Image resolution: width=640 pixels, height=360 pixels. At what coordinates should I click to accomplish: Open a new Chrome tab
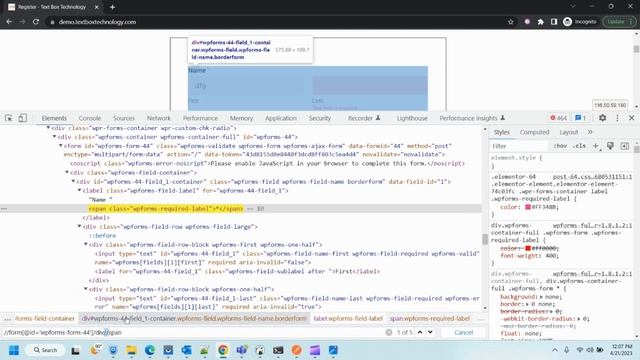click(112, 7)
